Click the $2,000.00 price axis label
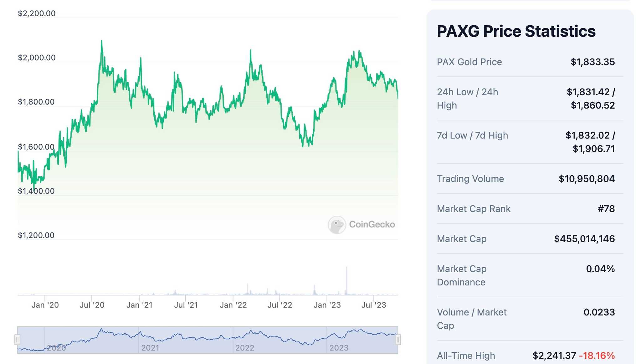641x364 pixels. point(37,57)
